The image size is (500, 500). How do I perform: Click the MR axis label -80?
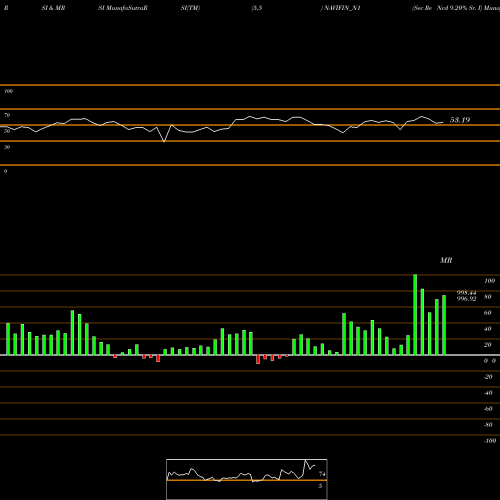[x=488, y=425]
